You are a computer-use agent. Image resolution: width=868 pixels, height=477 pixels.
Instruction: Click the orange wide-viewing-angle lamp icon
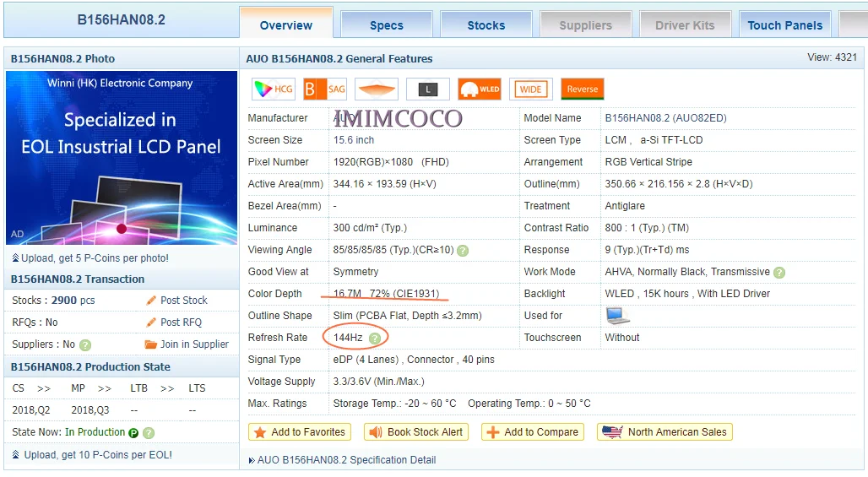click(377, 89)
